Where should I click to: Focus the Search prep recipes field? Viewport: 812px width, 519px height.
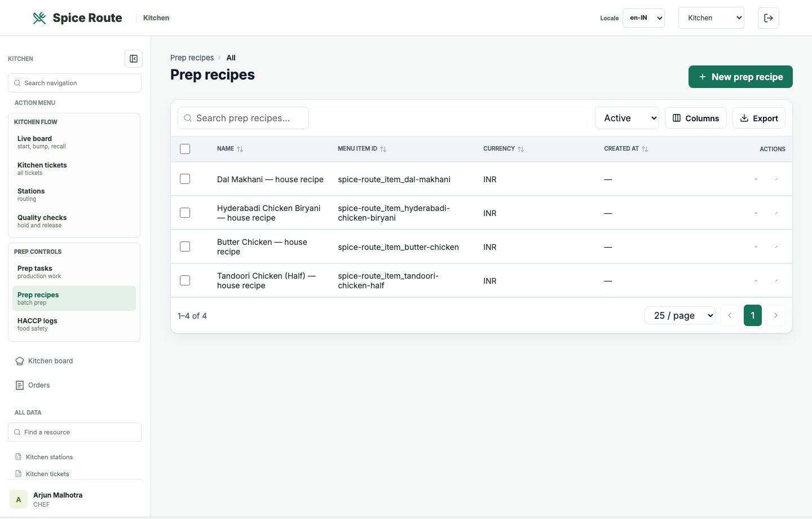(243, 118)
